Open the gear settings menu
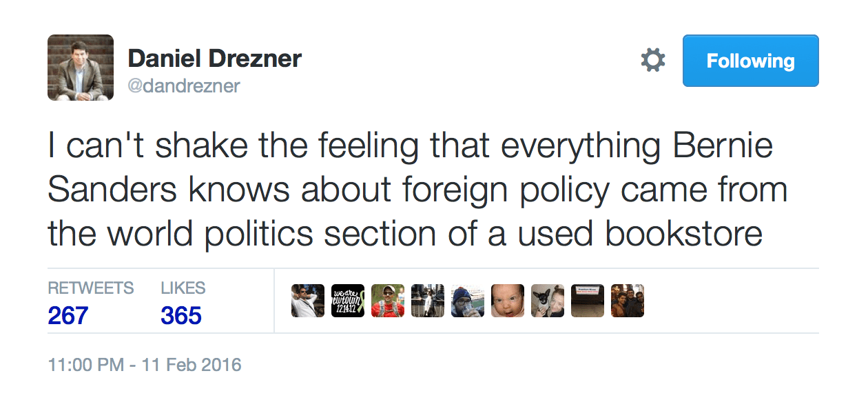The image size is (868, 400). pos(653,61)
